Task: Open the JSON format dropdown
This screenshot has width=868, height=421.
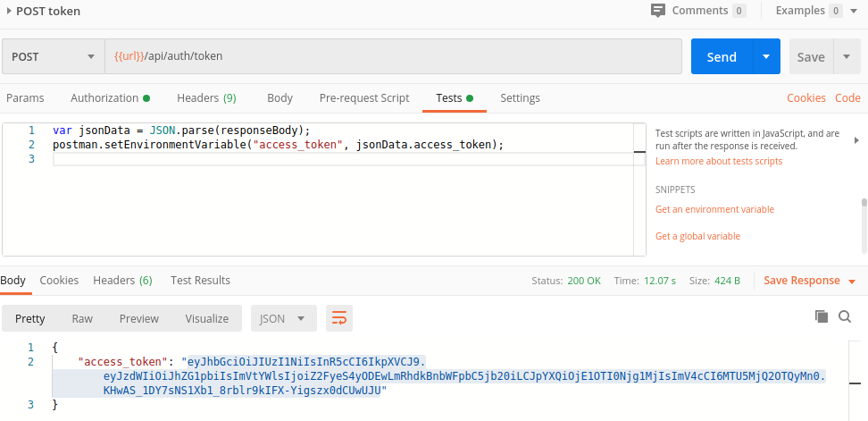Action: (283, 318)
